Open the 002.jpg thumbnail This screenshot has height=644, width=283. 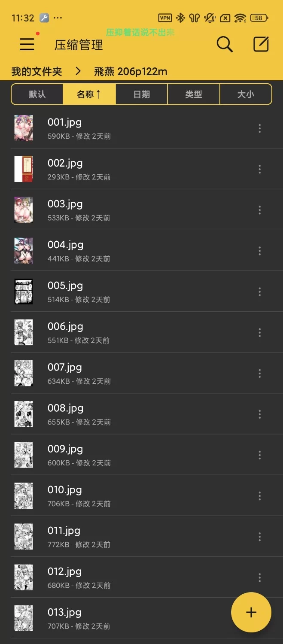(x=24, y=169)
